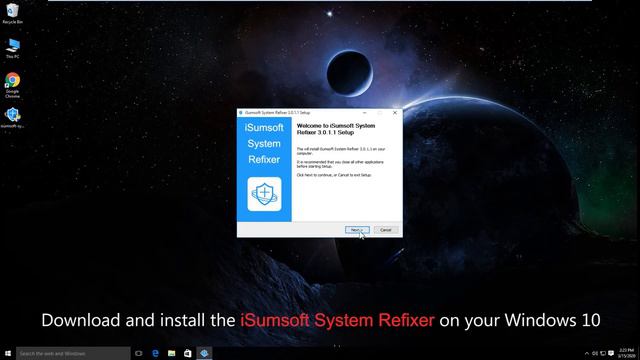The height and width of the screenshot is (360, 640).
Task: Open the Store from the taskbar
Action: click(x=188, y=353)
